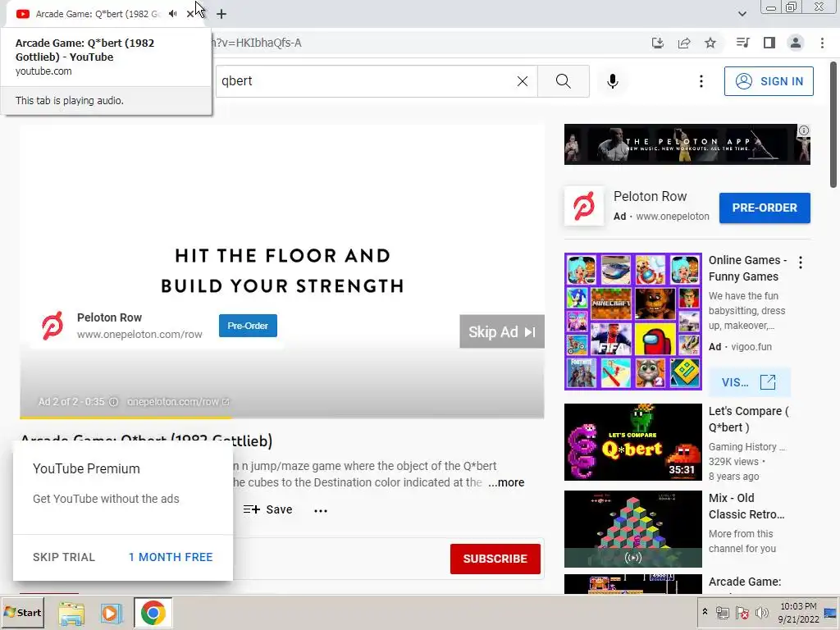Open YouTube settings three-dot menu
This screenshot has width=840, height=630.
pyautogui.click(x=701, y=81)
